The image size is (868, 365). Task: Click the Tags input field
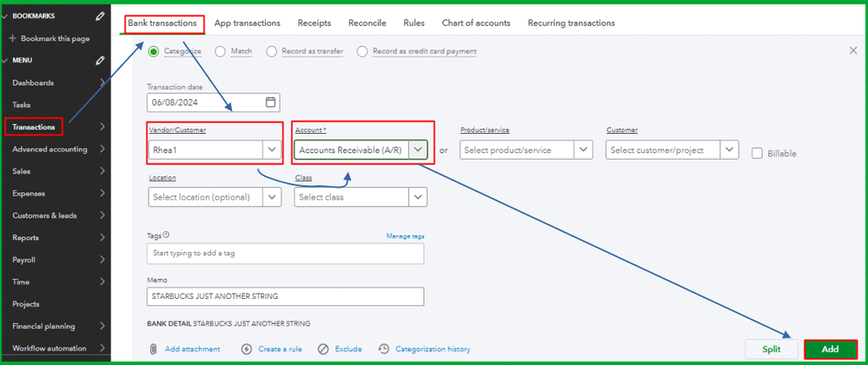pyautogui.click(x=285, y=254)
